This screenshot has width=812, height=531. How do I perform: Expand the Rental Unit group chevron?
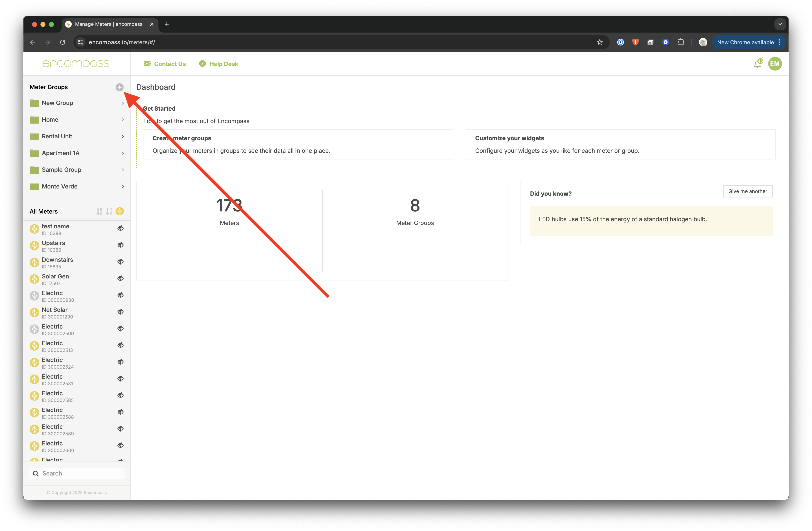[122, 137]
